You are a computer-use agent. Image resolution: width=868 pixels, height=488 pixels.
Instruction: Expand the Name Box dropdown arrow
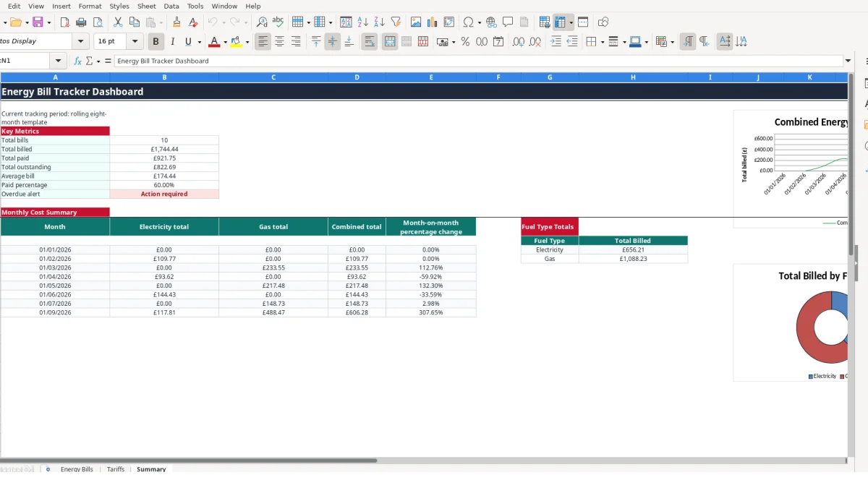click(59, 61)
